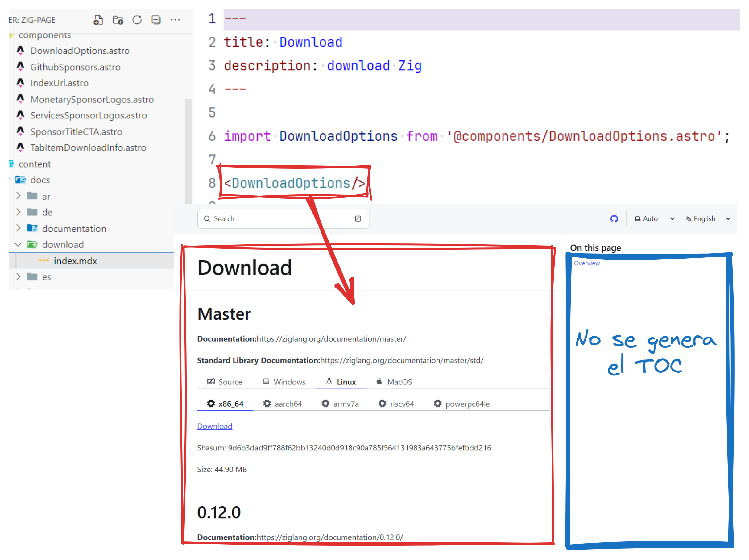This screenshot has width=749, height=560.
Task: Open DownloadOptions.astro in the file tree
Action: (x=80, y=51)
